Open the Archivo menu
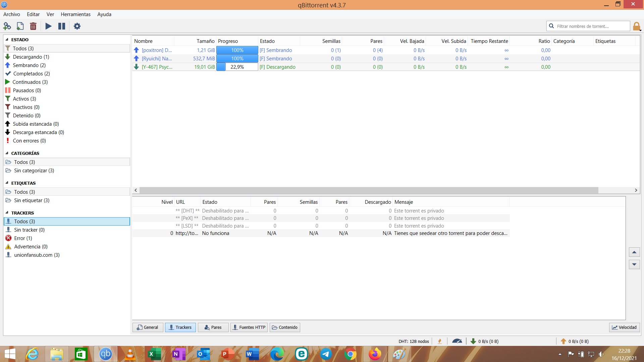Screen dimensions: 644x362 click(x=12, y=14)
